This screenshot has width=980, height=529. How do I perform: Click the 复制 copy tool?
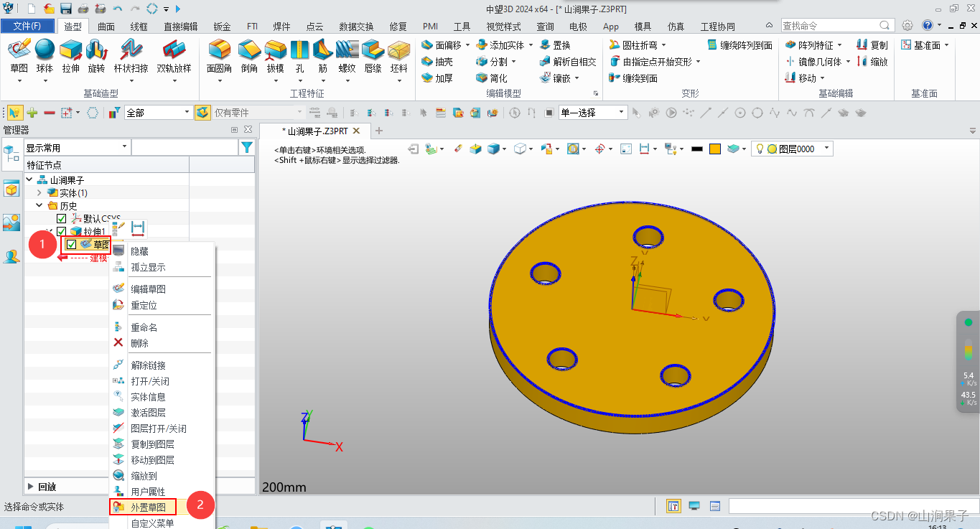tap(872, 45)
